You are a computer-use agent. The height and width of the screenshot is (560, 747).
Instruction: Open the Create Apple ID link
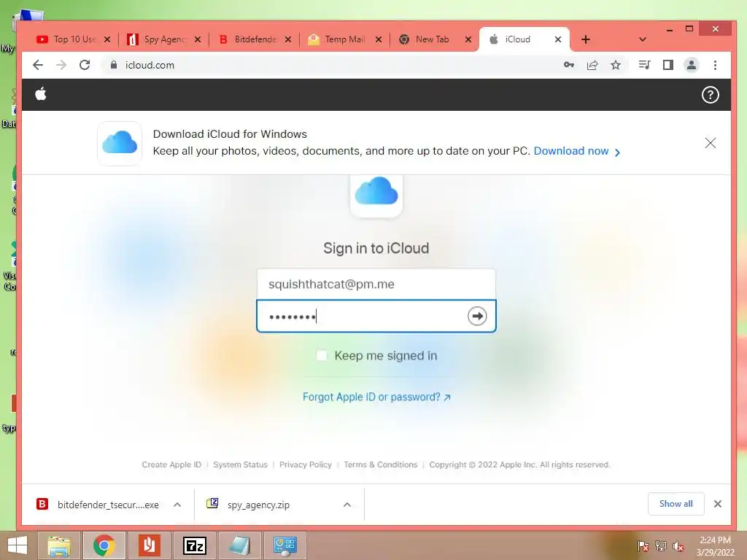tap(171, 464)
